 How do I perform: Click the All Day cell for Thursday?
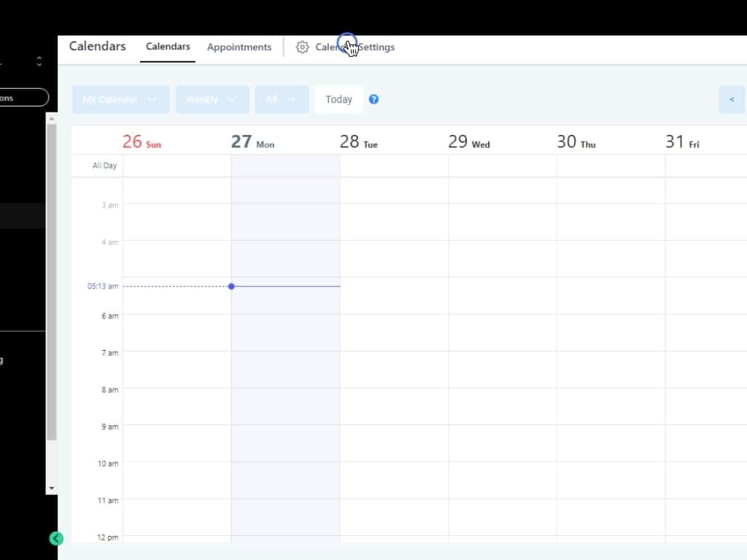(611, 166)
